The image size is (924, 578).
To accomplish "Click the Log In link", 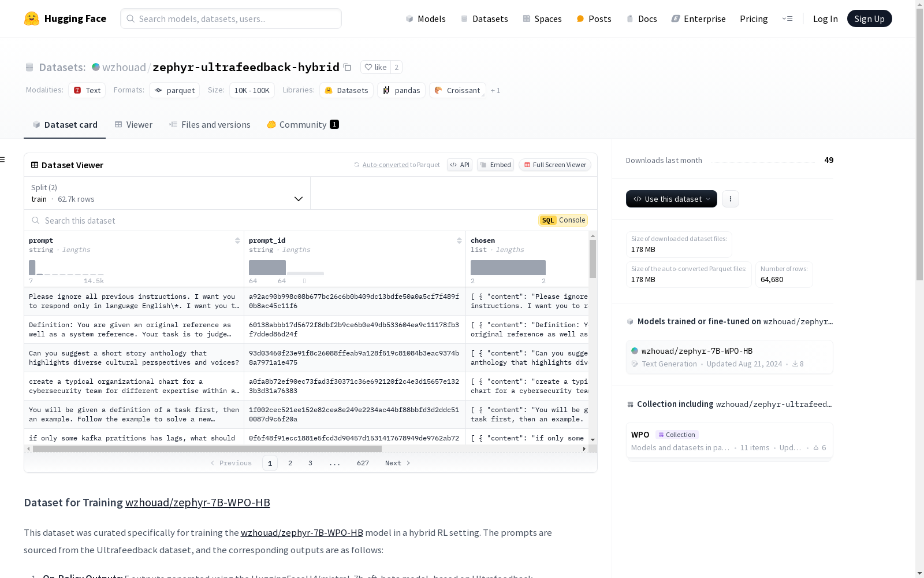I will (825, 18).
